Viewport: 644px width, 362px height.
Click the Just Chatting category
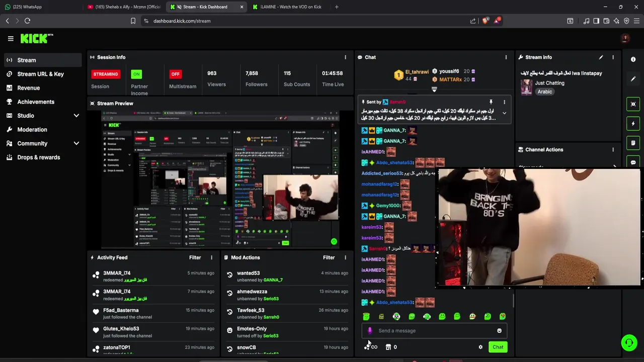tap(549, 83)
